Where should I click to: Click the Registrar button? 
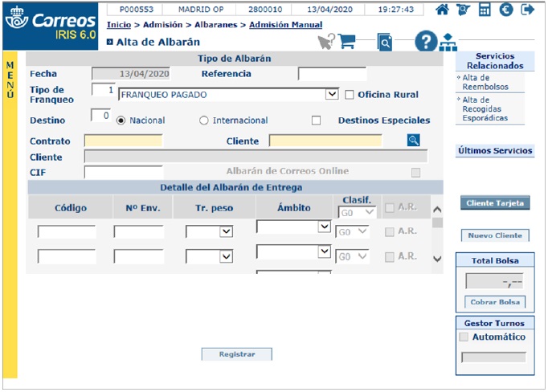pos(237,354)
